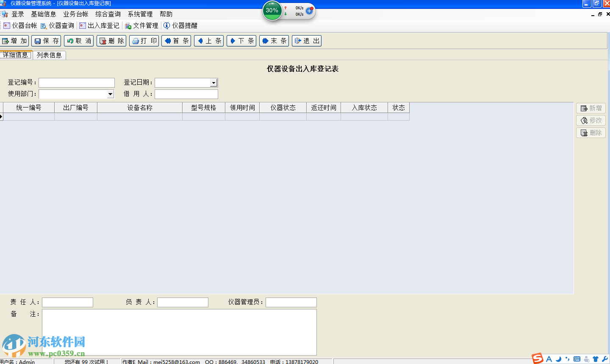
Task: Focus the 借用人 input field
Action: pyautogui.click(x=186, y=94)
